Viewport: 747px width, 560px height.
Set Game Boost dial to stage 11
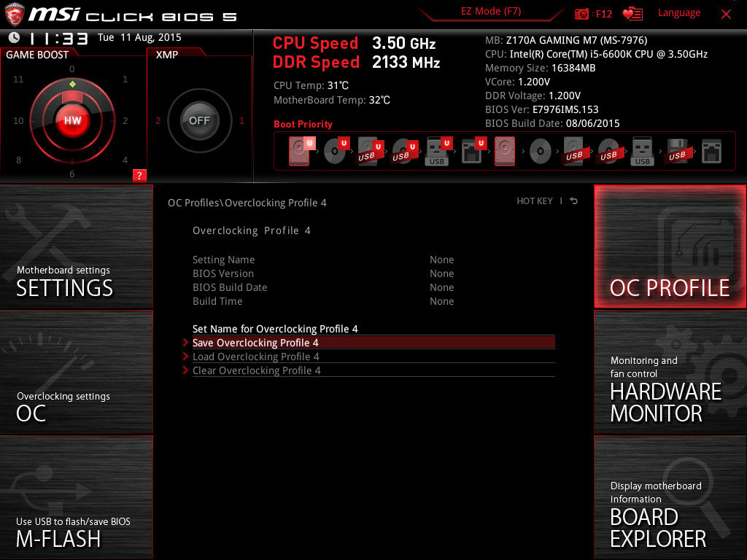pos(18,79)
